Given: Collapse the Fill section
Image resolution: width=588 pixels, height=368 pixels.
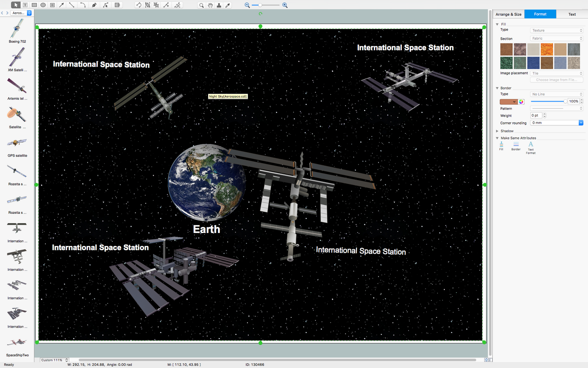Looking at the screenshot, I should pyautogui.click(x=497, y=24).
